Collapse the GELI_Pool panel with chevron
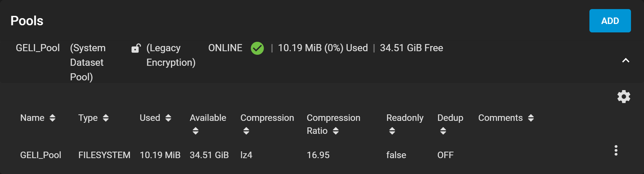Viewport: 644px width, 174px height. (625, 60)
